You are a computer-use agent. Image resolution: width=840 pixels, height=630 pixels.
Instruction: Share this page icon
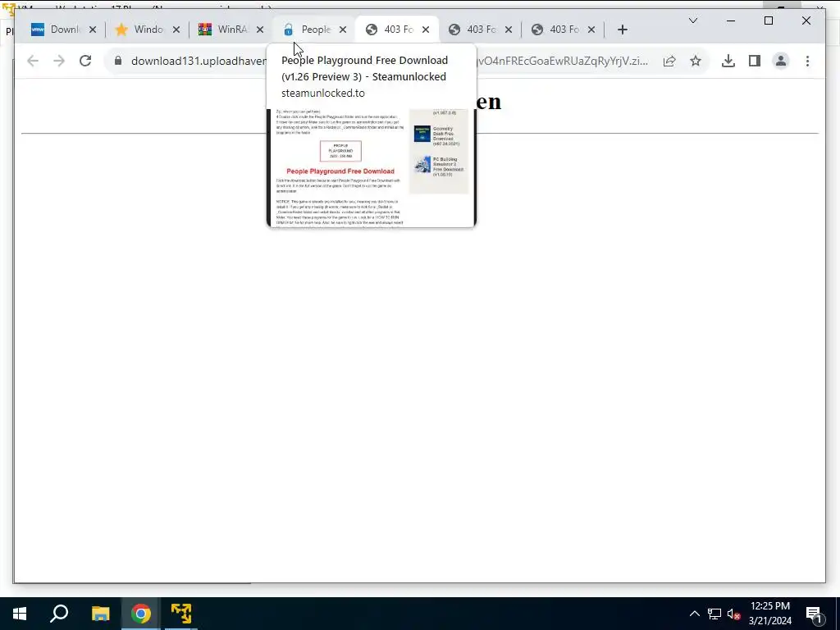click(669, 61)
